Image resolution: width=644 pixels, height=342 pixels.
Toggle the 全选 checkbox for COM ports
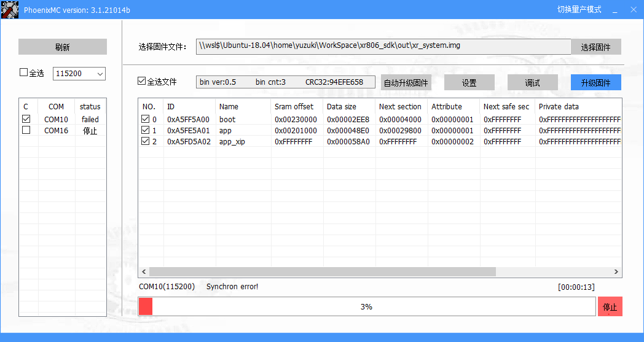(x=24, y=72)
